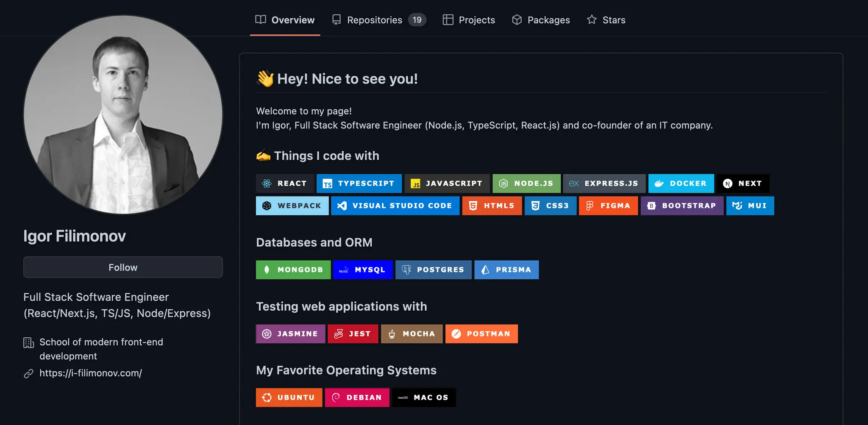
Task: Click the repositories count badge 19
Action: 417,20
